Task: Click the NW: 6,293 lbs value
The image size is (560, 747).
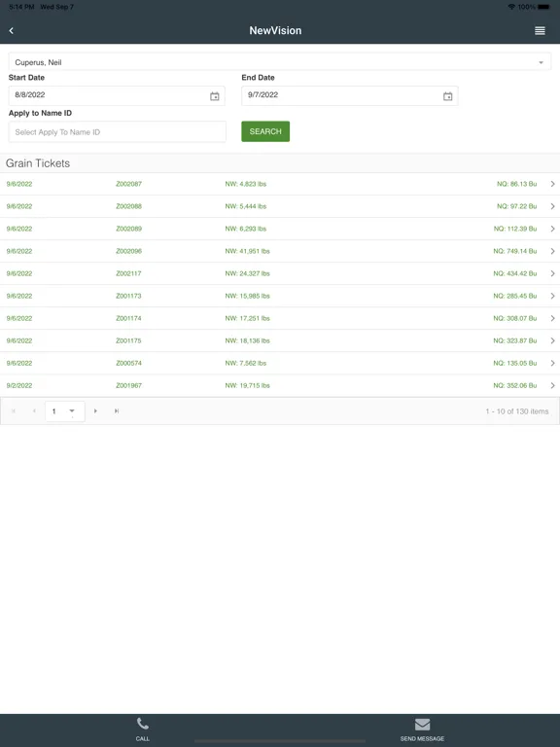Action: (x=246, y=229)
